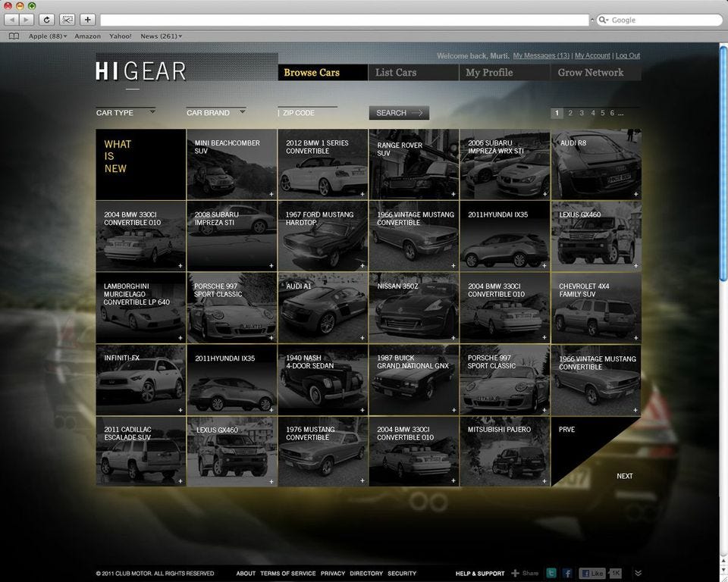Open My Messages (13) link
The image size is (728, 582).
click(541, 55)
